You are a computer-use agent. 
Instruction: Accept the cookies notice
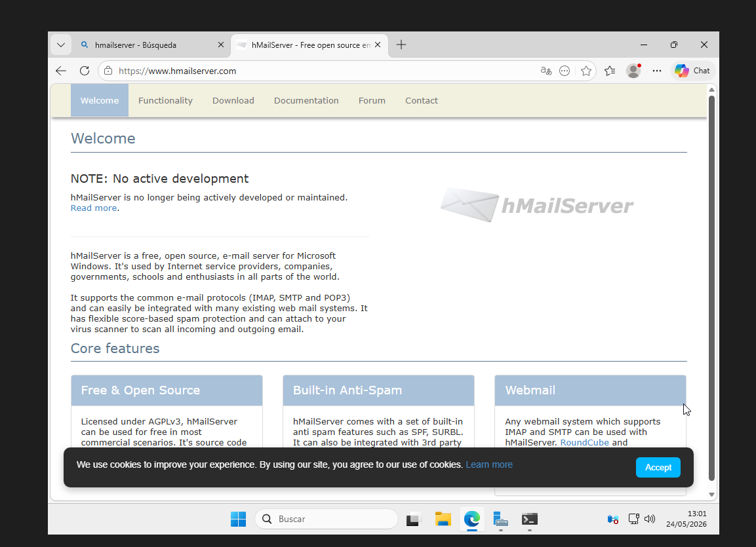[658, 468]
